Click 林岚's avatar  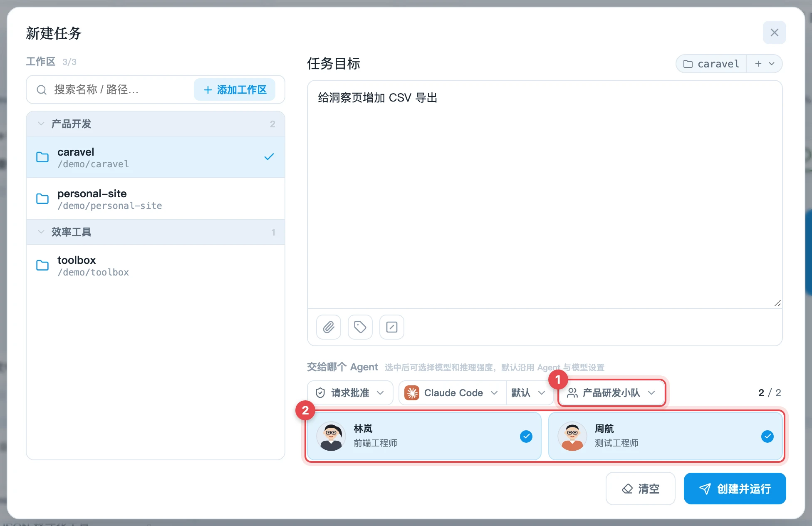point(331,436)
